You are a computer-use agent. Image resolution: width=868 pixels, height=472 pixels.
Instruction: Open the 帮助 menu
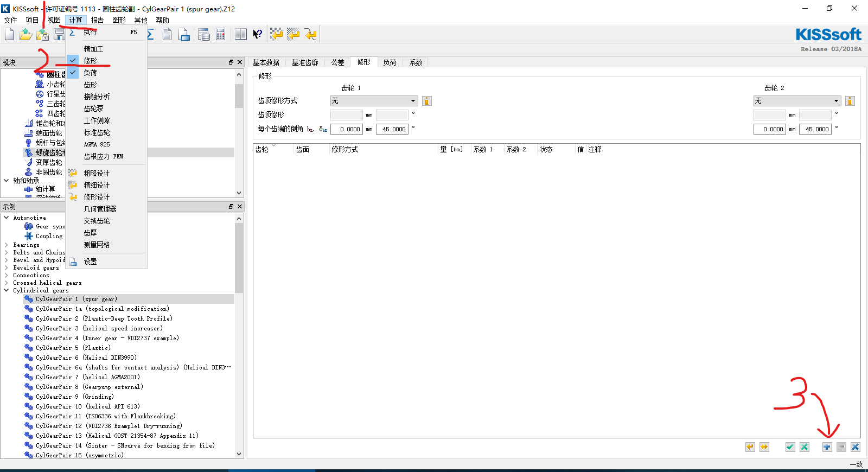162,20
